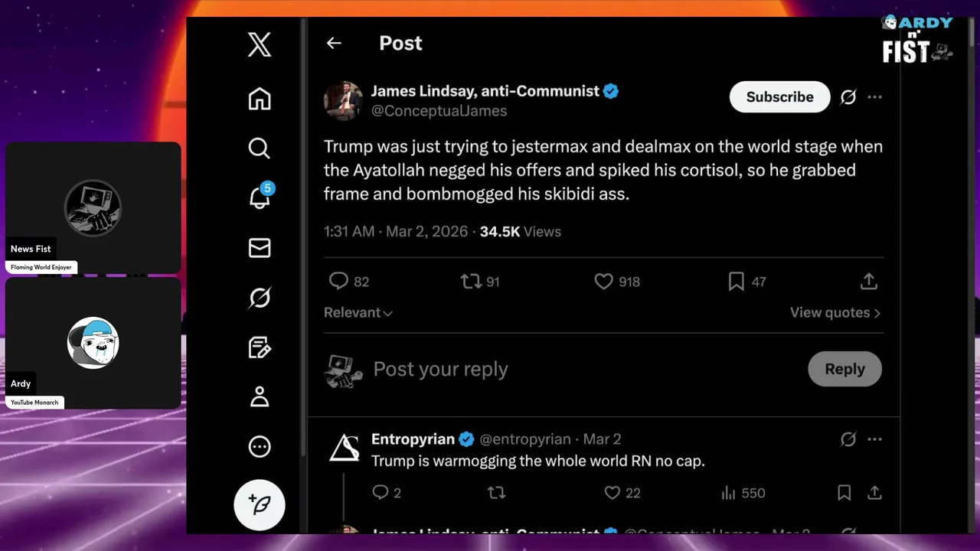Open Grok icon in sidebar
The width and height of the screenshot is (980, 551).
[x=260, y=297]
